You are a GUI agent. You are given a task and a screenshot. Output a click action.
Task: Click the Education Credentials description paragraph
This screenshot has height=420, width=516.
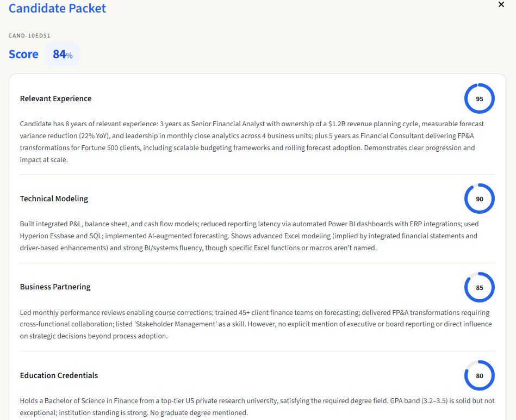click(257, 406)
